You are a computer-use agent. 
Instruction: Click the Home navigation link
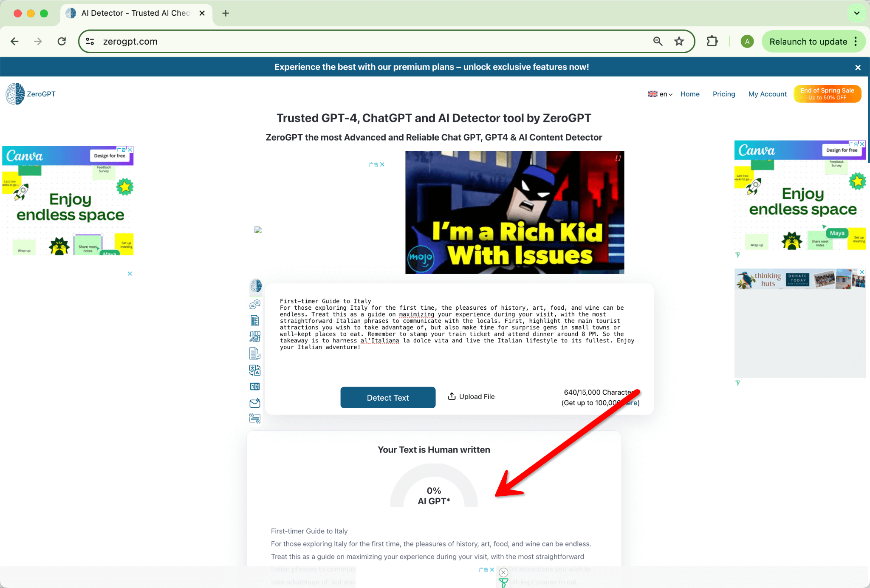pyautogui.click(x=689, y=94)
